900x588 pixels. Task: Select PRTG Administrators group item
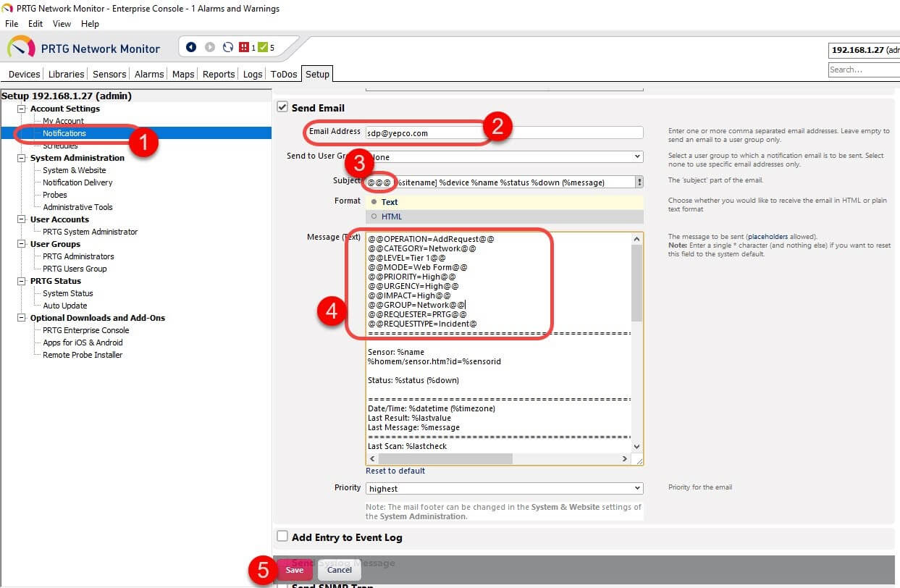pos(78,256)
